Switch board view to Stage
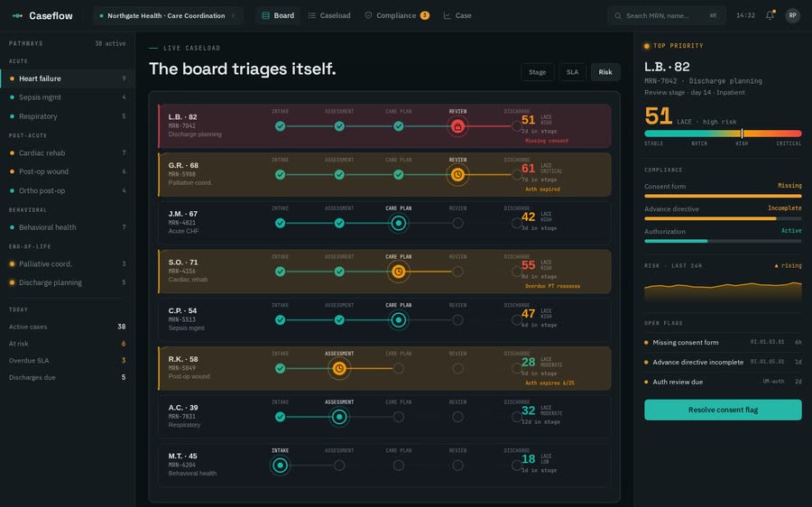The height and width of the screenshot is (507, 812). point(537,72)
